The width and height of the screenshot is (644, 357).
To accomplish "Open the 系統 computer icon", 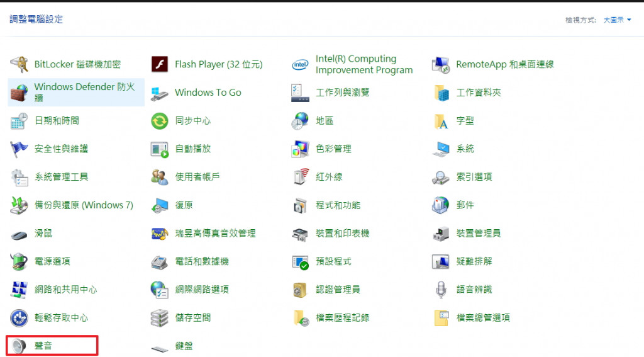I will coord(441,149).
